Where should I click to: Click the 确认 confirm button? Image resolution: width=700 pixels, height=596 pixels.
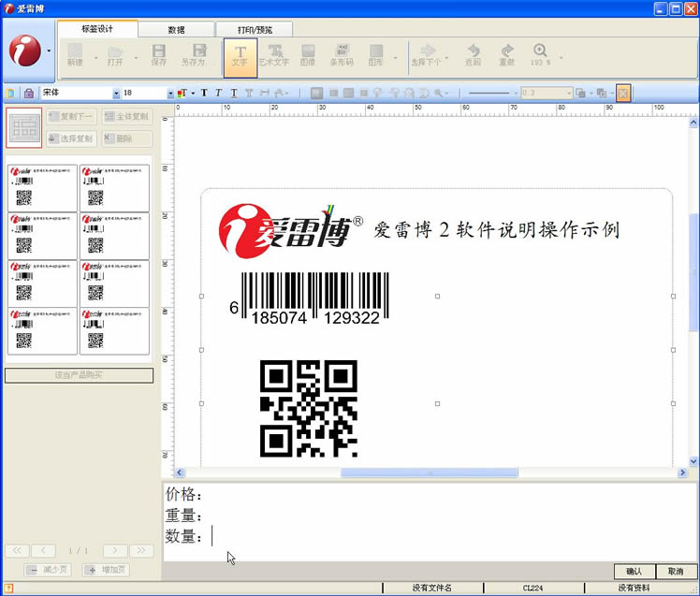[634, 571]
